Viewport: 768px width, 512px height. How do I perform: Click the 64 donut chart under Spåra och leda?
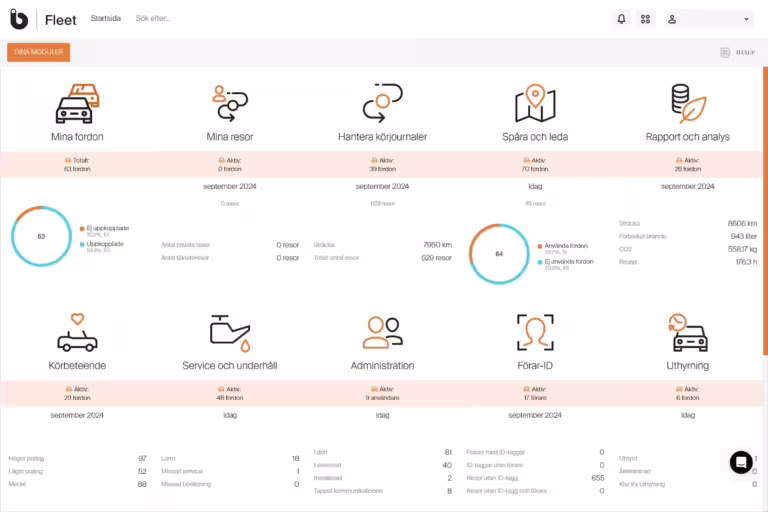[x=499, y=254]
